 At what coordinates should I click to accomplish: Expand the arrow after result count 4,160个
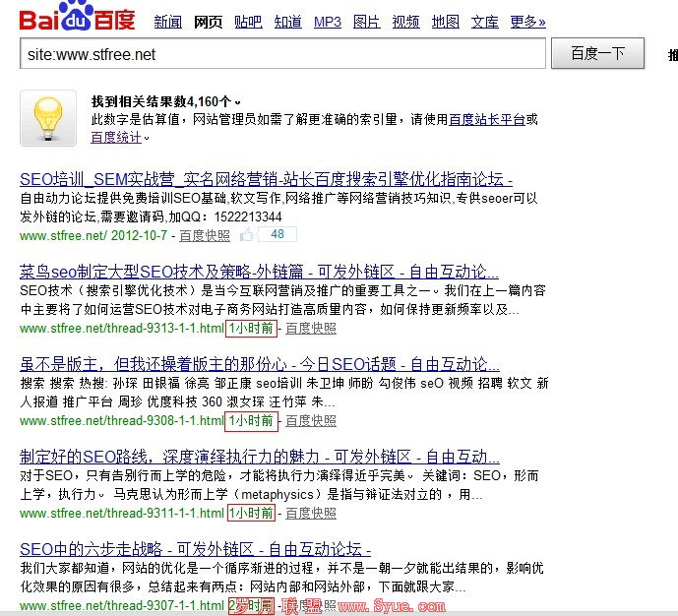[237, 102]
